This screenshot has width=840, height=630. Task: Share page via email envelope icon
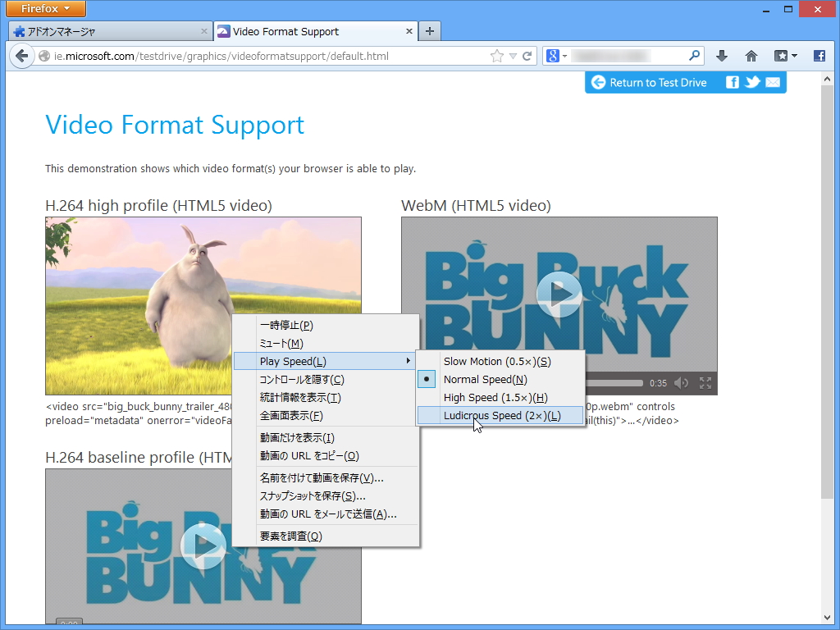[773, 82]
